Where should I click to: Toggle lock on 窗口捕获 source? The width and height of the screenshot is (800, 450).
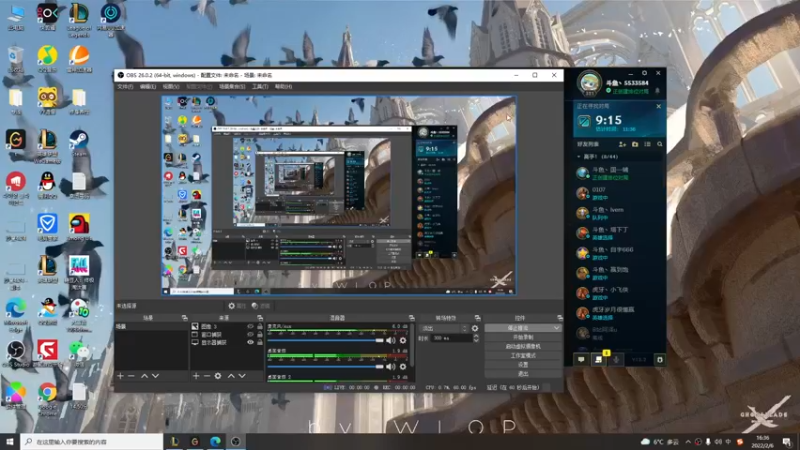(x=260, y=335)
